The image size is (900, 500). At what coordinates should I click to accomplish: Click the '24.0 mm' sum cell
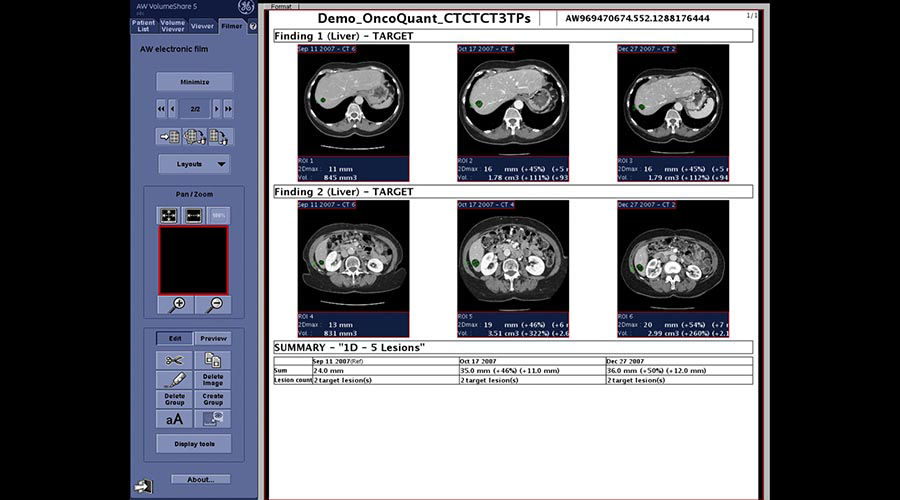(x=385, y=371)
